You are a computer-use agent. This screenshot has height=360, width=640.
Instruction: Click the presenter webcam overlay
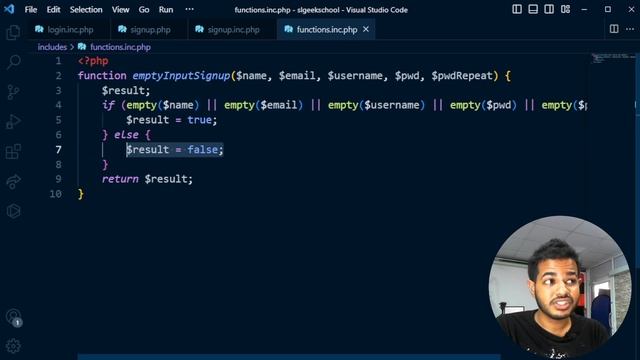tap(560, 287)
